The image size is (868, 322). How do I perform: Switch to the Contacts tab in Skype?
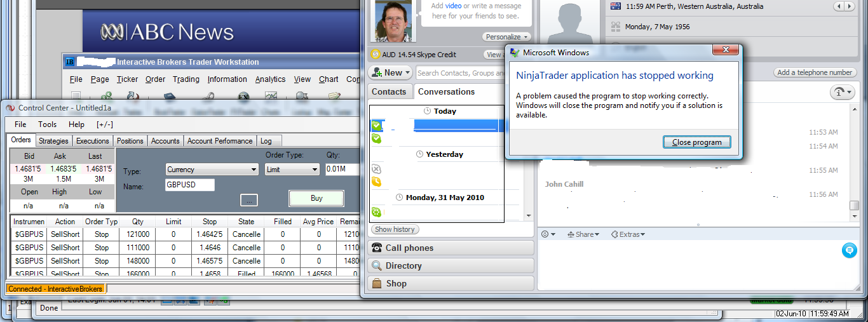coord(389,92)
